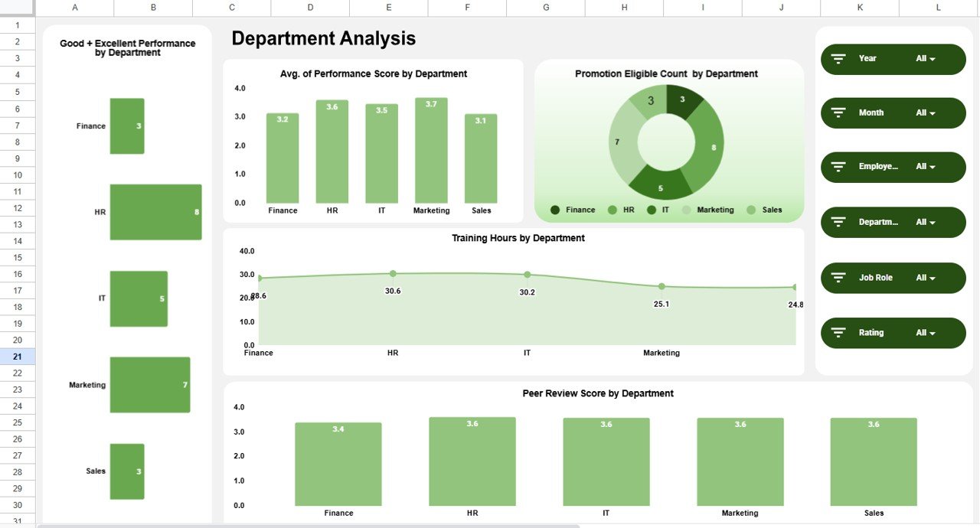Click the filter icon on Job Role slicer
Viewport: 980px width, 528px height.
[838, 278]
